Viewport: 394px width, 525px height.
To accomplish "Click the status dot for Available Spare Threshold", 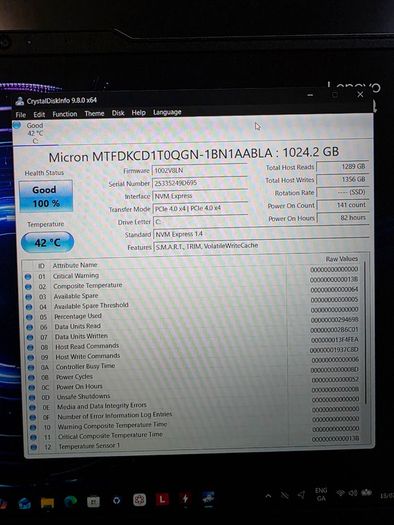I will tap(29, 307).
